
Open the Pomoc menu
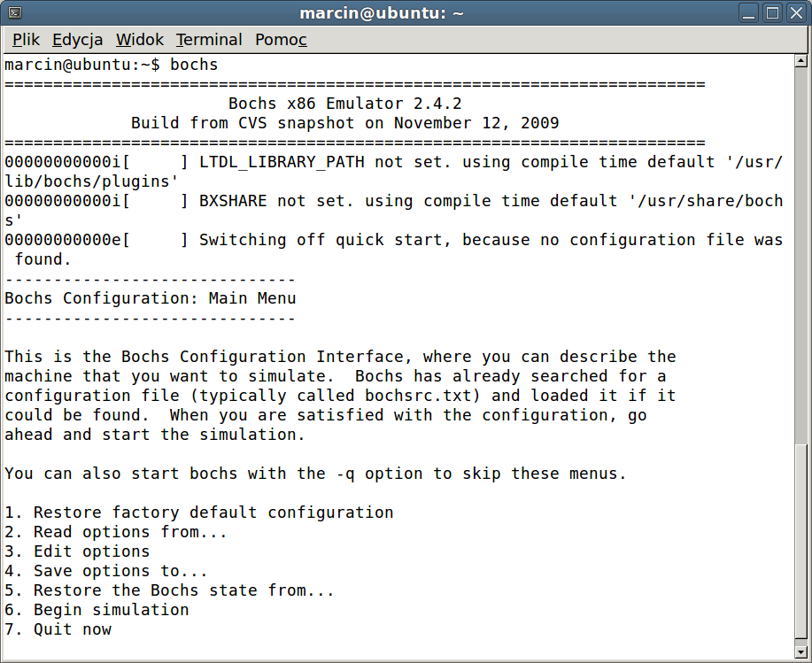[x=281, y=40]
